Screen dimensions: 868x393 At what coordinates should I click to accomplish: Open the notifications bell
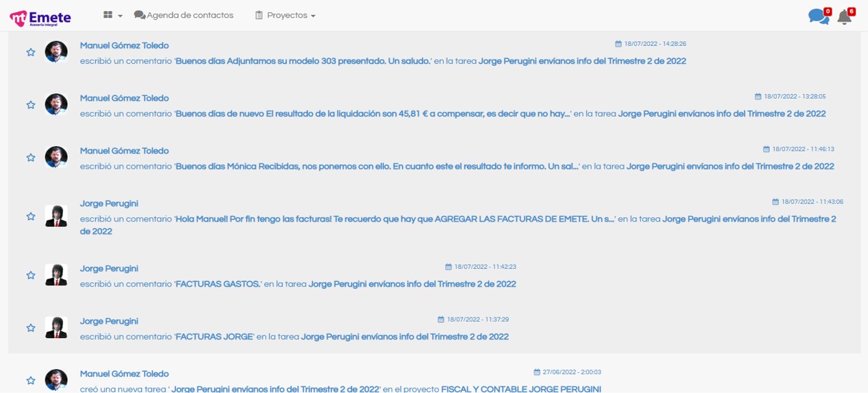845,17
